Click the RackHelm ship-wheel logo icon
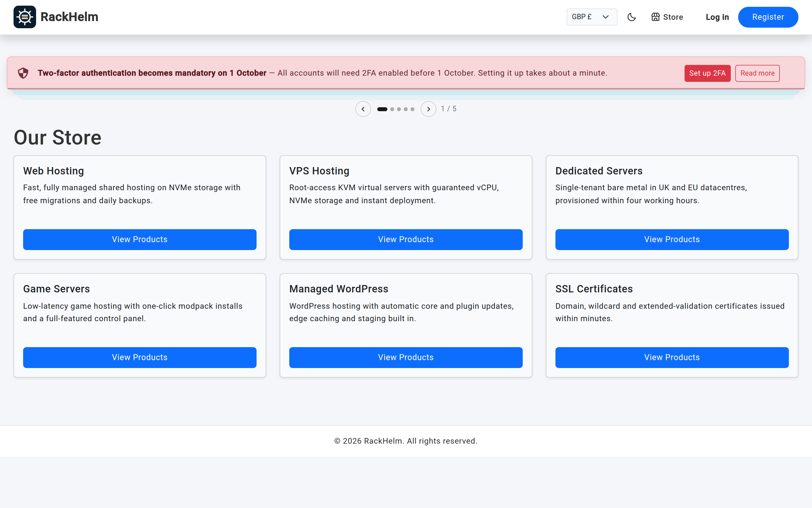812x508 pixels. coord(25,17)
